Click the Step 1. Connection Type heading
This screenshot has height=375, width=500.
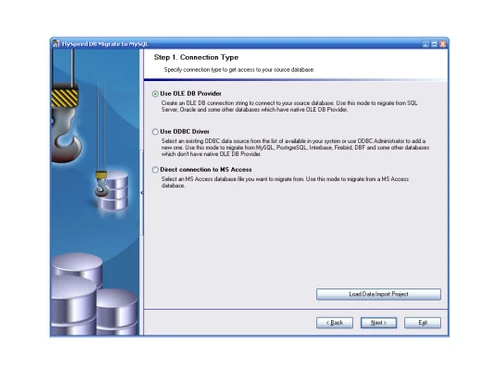(196, 57)
